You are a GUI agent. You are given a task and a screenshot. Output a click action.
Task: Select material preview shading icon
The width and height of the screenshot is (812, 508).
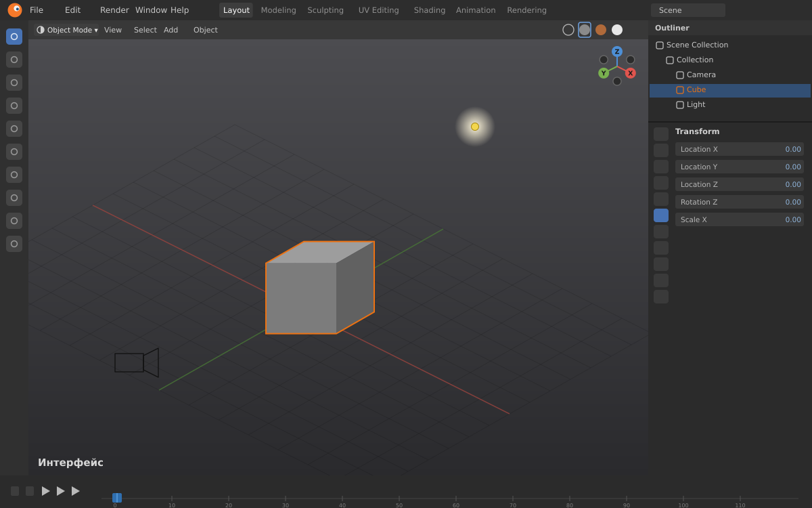click(601, 30)
